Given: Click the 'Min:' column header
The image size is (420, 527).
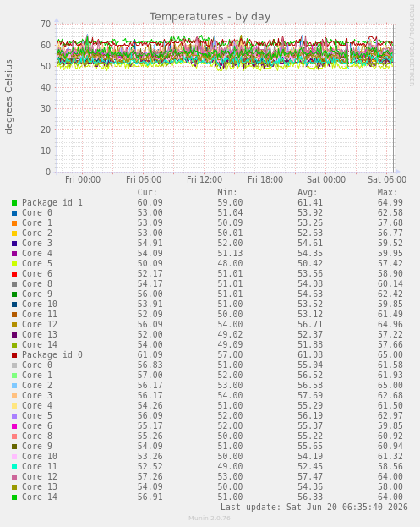Looking at the screenshot, I should [x=227, y=193].
